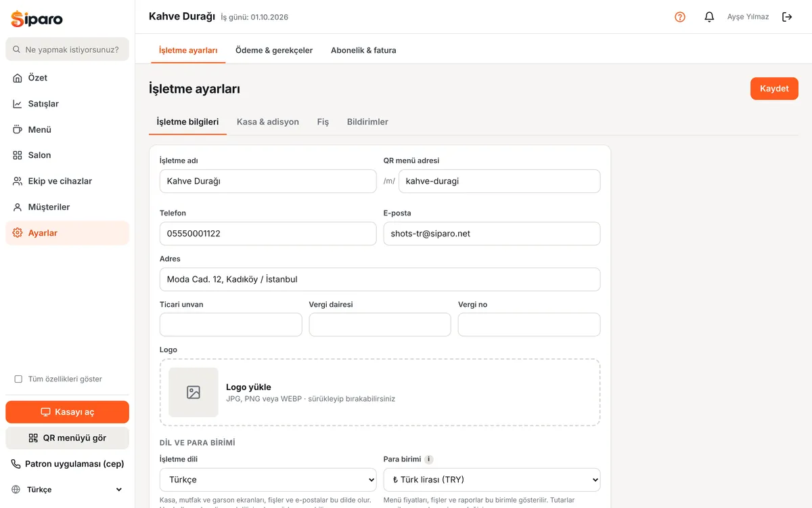Viewport: 812px width, 508px height.
Task: Open Salon from sidebar
Action: click(67, 155)
